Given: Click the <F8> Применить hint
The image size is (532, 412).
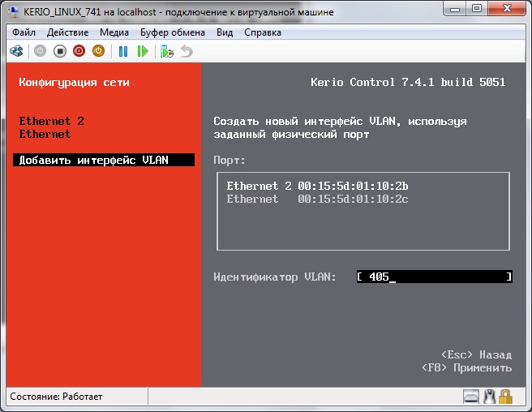Looking at the screenshot, I should tap(466, 367).
